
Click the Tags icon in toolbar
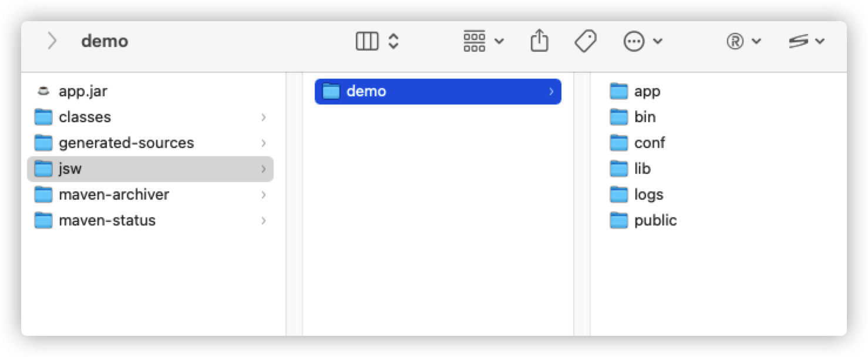[x=585, y=41]
